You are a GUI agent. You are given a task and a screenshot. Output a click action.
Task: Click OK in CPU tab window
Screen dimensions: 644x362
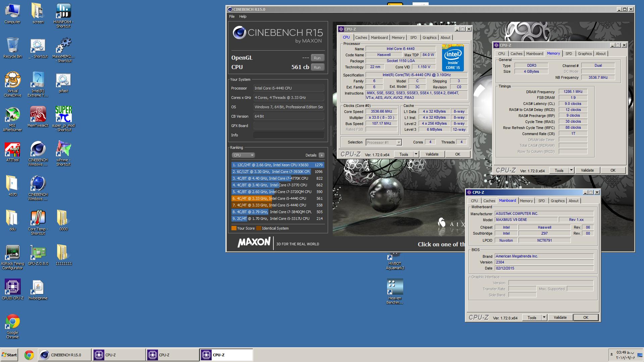coord(458,154)
